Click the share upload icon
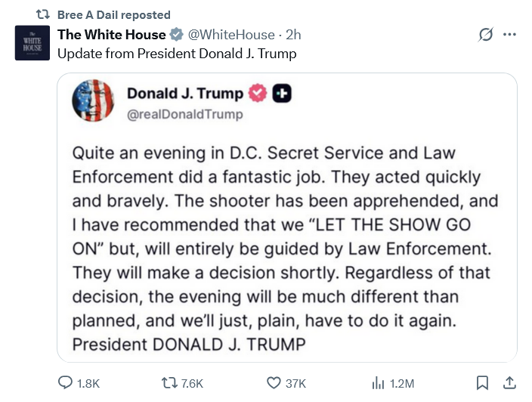The image size is (532, 402). pos(509,383)
